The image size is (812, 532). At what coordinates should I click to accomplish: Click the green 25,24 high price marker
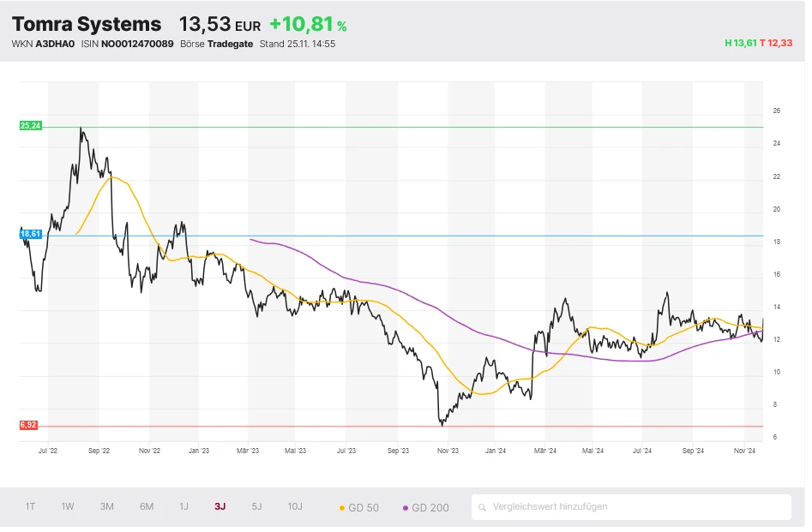point(30,126)
